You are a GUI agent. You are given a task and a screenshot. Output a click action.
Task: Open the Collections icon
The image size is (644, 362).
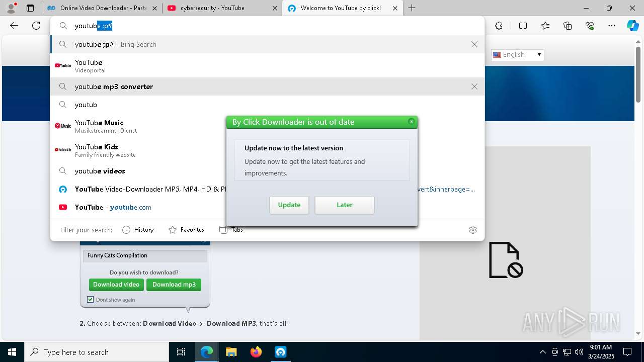[x=568, y=26]
